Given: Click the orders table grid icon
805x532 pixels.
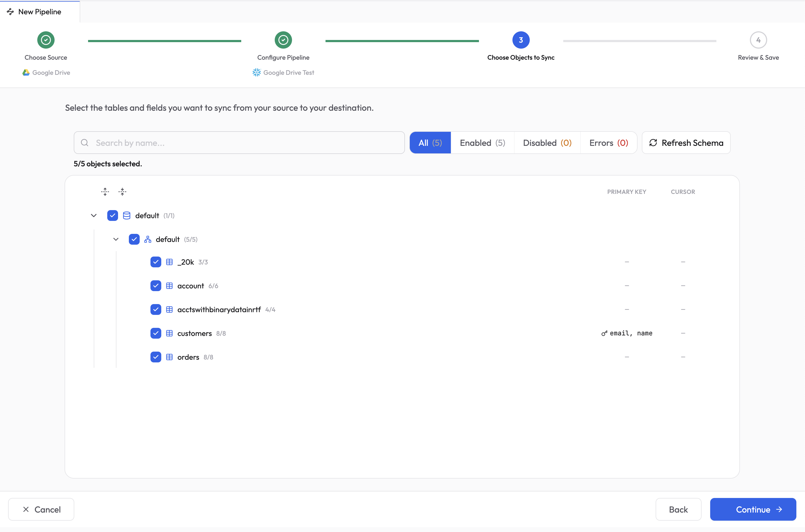Looking at the screenshot, I should pos(169,357).
